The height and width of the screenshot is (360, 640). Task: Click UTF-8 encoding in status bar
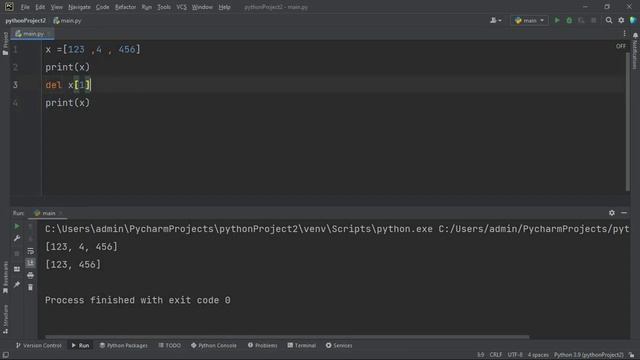click(x=515, y=355)
